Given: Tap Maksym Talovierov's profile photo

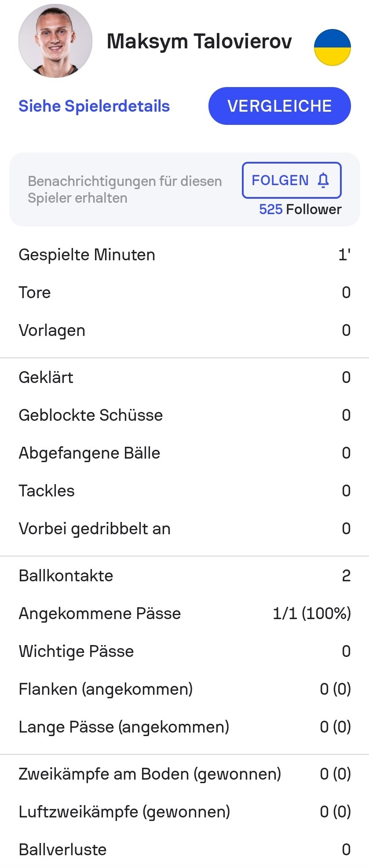Looking at the screenshot, I should click(x=55, y=41).
